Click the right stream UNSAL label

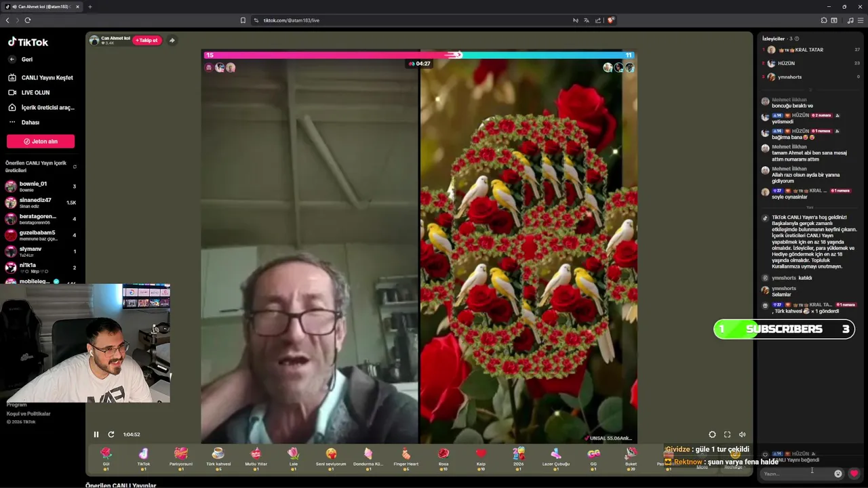point(608,438)
